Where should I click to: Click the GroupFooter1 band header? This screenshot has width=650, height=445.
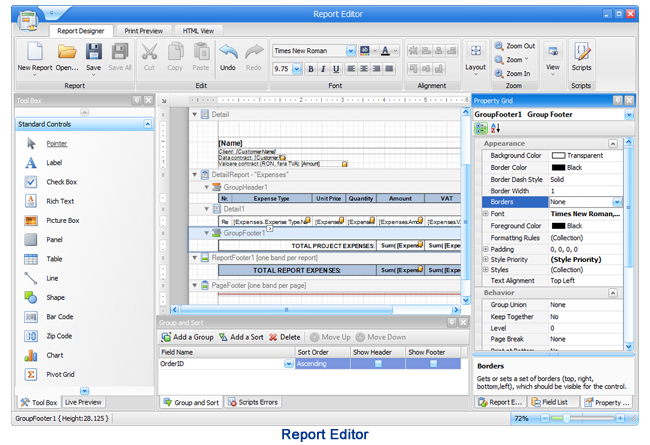pyautogui.click(x=325, y=233)
